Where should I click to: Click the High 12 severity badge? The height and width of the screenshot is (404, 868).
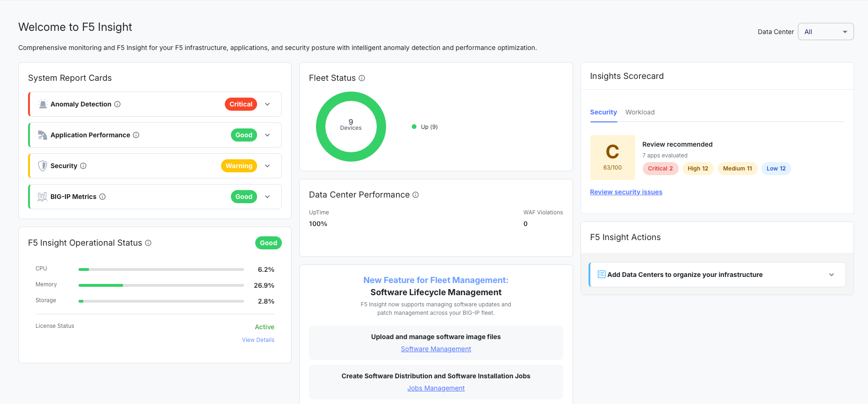point(698,169)
